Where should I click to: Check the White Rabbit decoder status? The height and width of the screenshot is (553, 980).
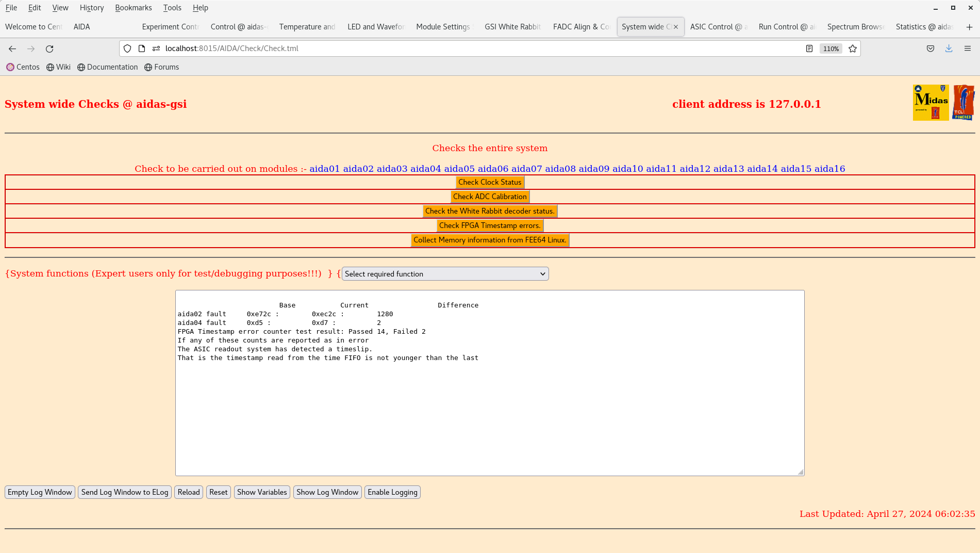click(490, 211)
